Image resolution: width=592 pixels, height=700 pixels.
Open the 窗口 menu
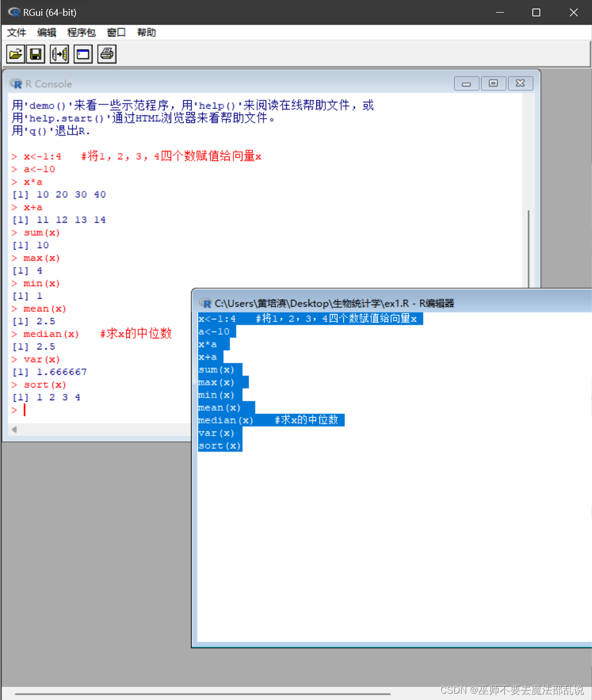(116, 33)
